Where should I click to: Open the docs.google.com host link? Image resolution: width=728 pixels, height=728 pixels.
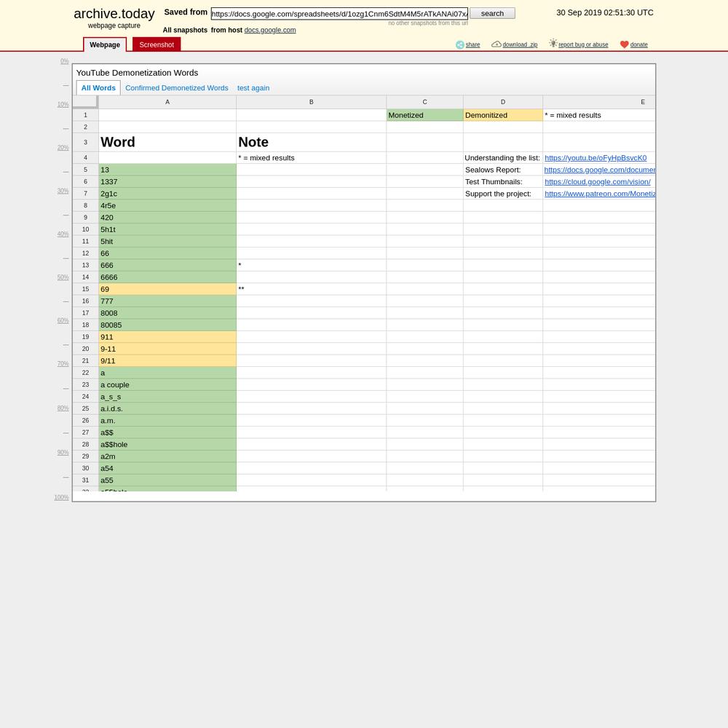pos(270,30)
